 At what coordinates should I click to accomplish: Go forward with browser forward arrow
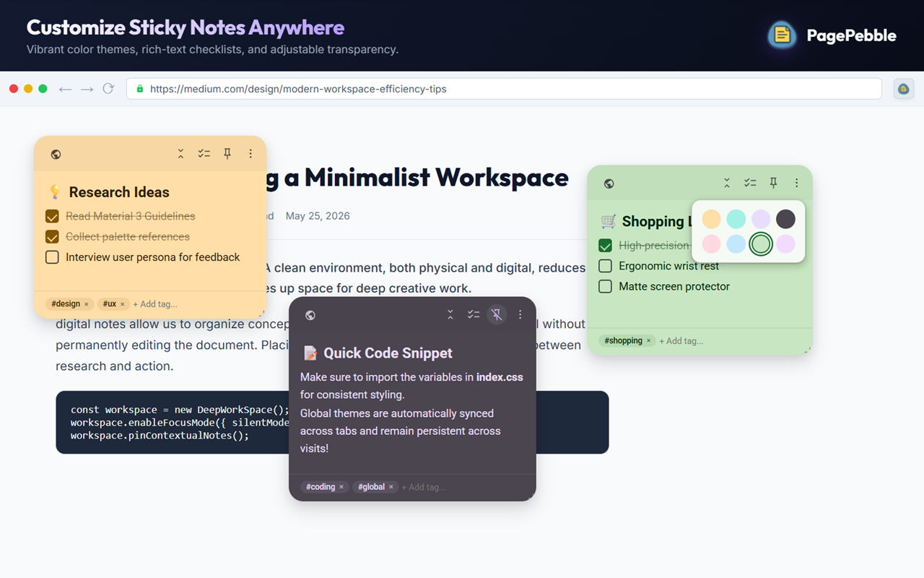tap(87, 89)
